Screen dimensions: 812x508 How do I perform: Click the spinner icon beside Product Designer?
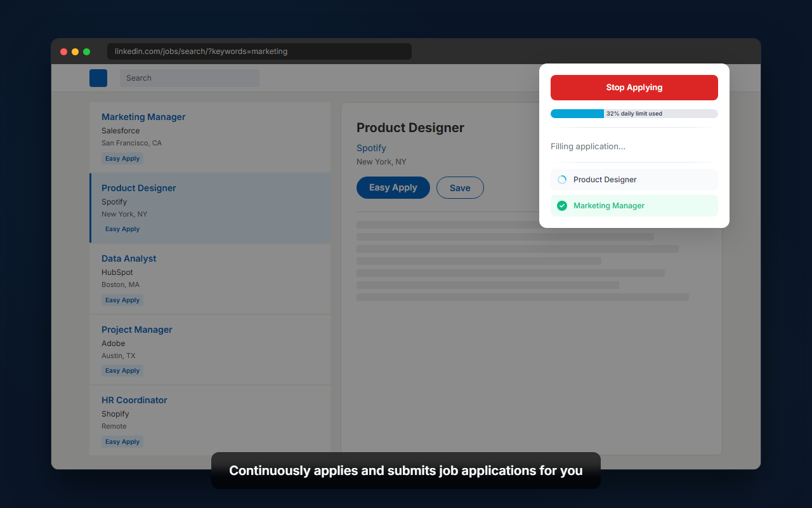[561, 179]
